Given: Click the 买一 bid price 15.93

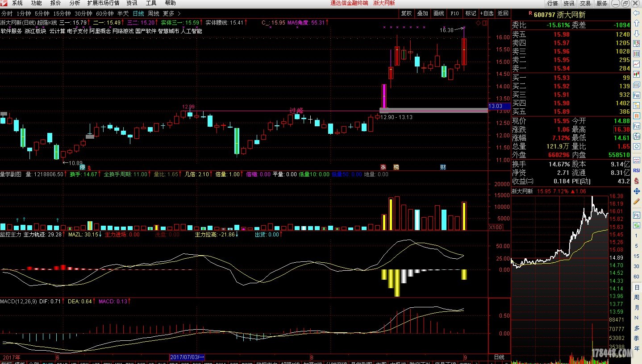Looking at the screenshot, I should click(x=562, y=78).
